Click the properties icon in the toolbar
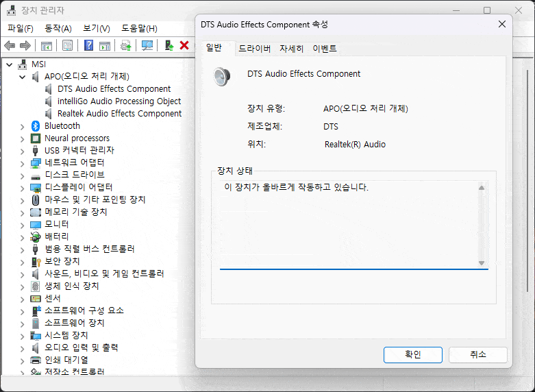This screenshot has width=535, height=392. [67, 45]
